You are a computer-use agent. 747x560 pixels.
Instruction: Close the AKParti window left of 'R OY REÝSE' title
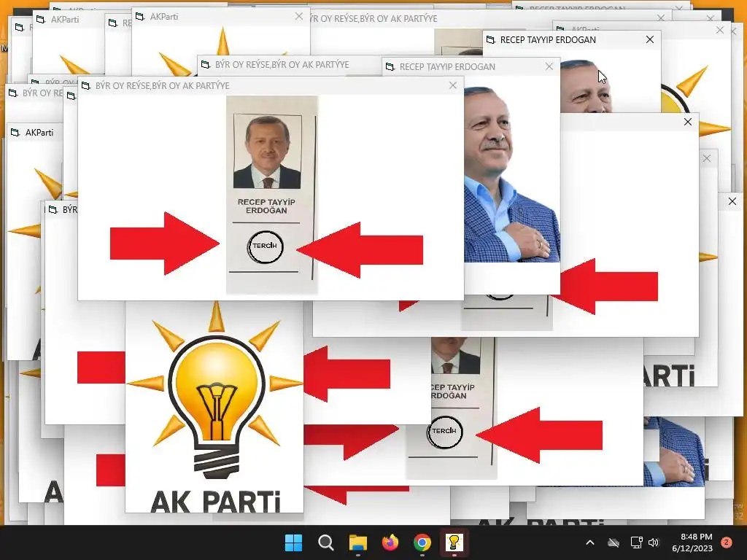[x=298, y=16]
